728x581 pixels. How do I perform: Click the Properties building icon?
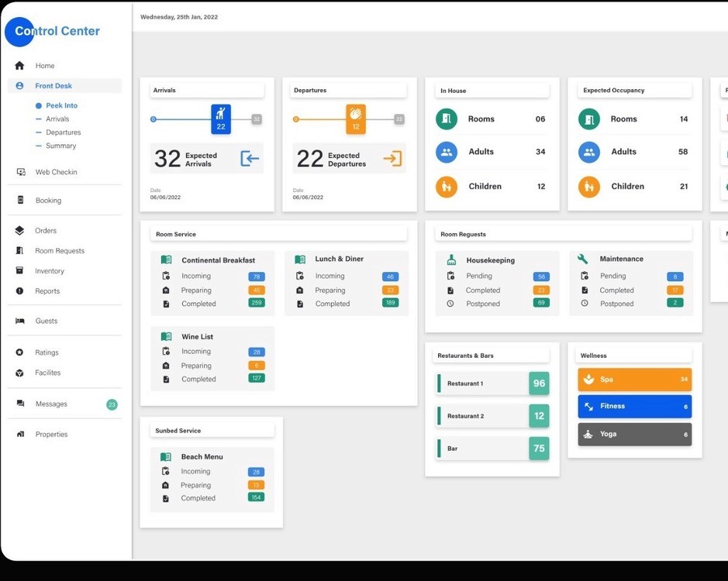tap(20, 435)
